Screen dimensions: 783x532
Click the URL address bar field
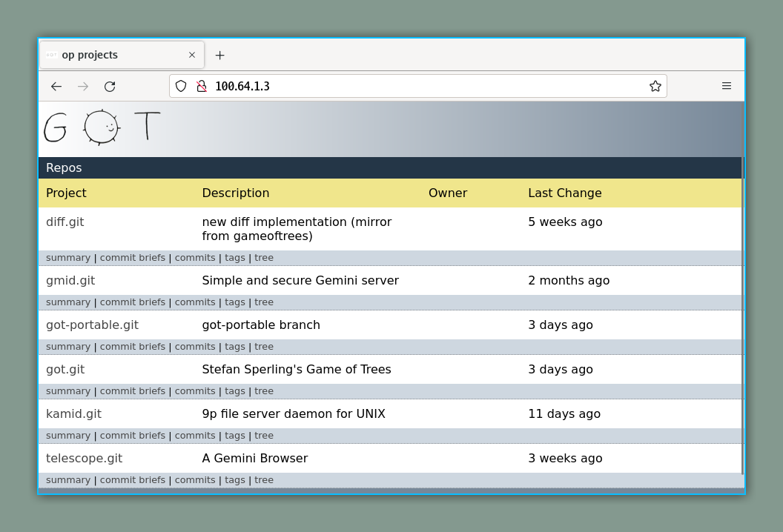click(423, 87)
